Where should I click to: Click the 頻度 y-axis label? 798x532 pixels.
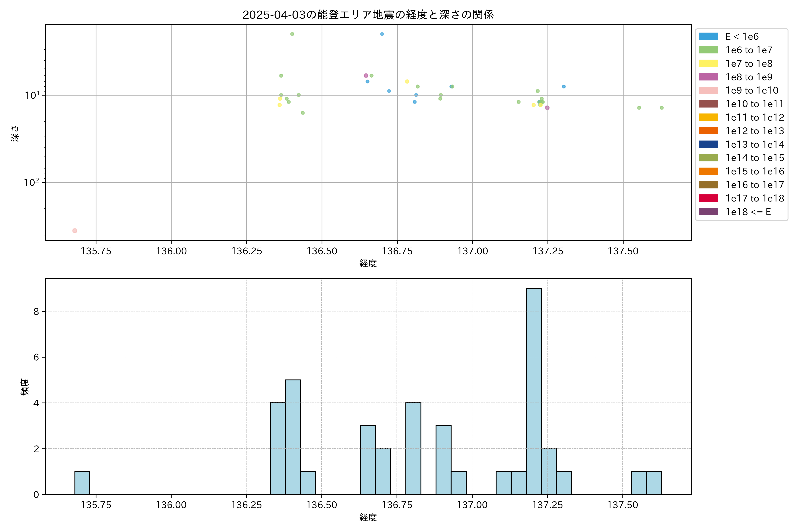point(24,387)
